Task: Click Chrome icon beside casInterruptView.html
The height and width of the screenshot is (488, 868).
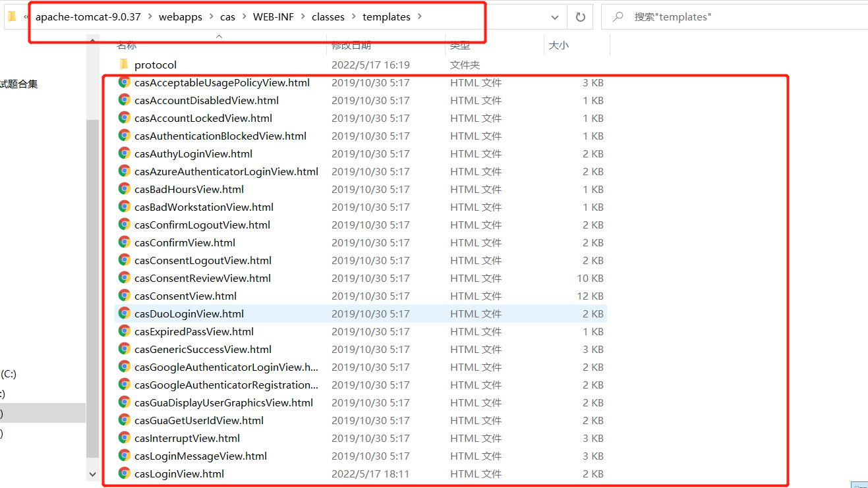Action: click(x=124, y=438)
